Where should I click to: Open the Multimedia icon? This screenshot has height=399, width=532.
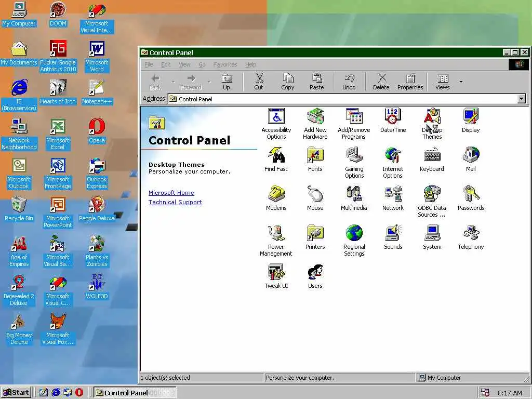[354, 198]
